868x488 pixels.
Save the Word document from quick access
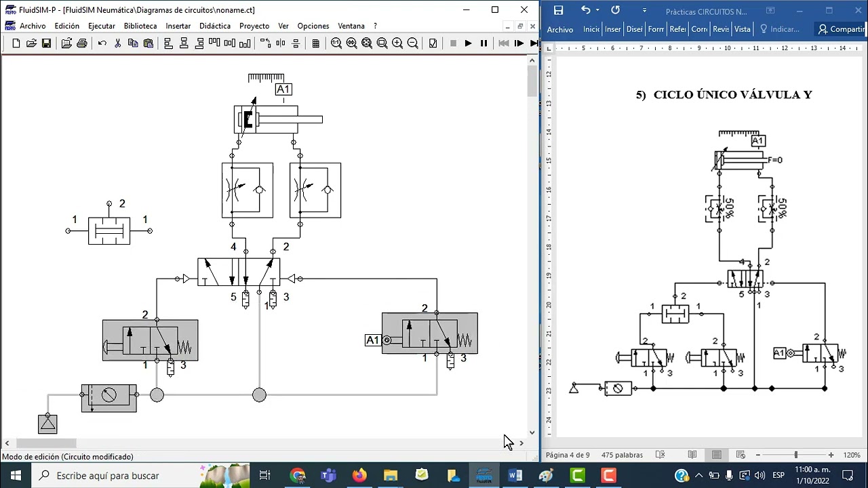[558, 10]
